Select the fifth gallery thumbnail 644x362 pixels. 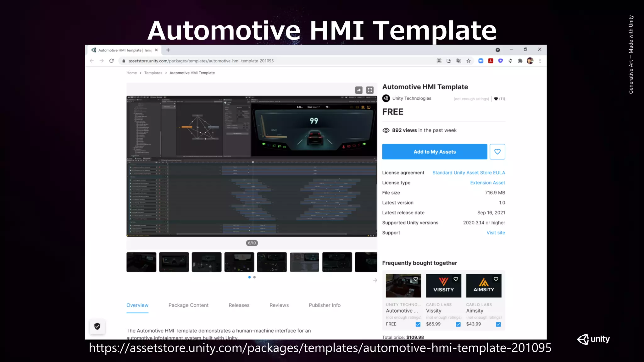point(272,262)
